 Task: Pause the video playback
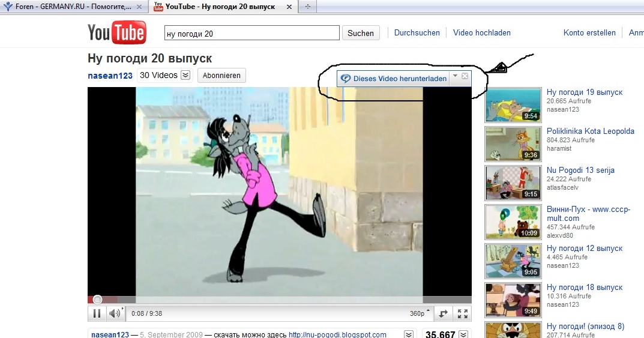coord(97,314)
